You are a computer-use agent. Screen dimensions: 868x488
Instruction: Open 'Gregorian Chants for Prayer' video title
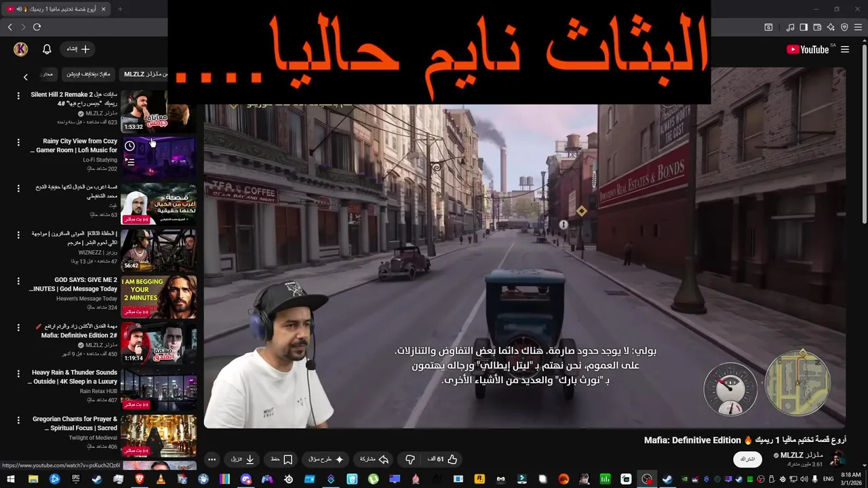pyautogui.click(x=75, y=424)
